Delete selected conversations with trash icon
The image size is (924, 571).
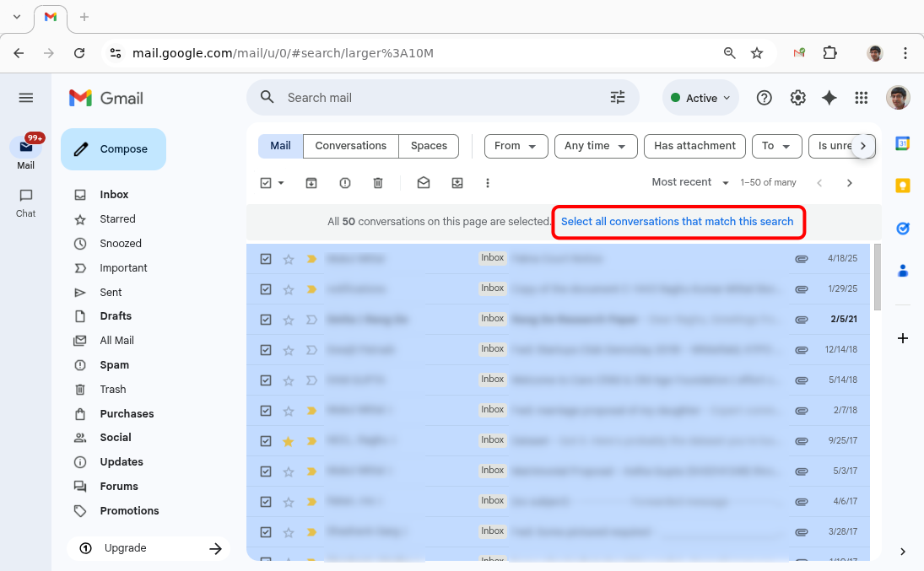click(378, 183)
